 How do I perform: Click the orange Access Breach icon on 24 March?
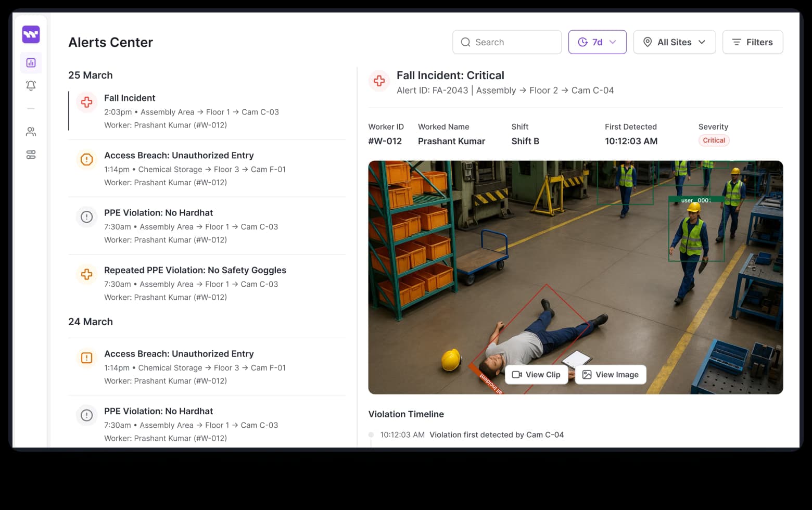[87, 358]
